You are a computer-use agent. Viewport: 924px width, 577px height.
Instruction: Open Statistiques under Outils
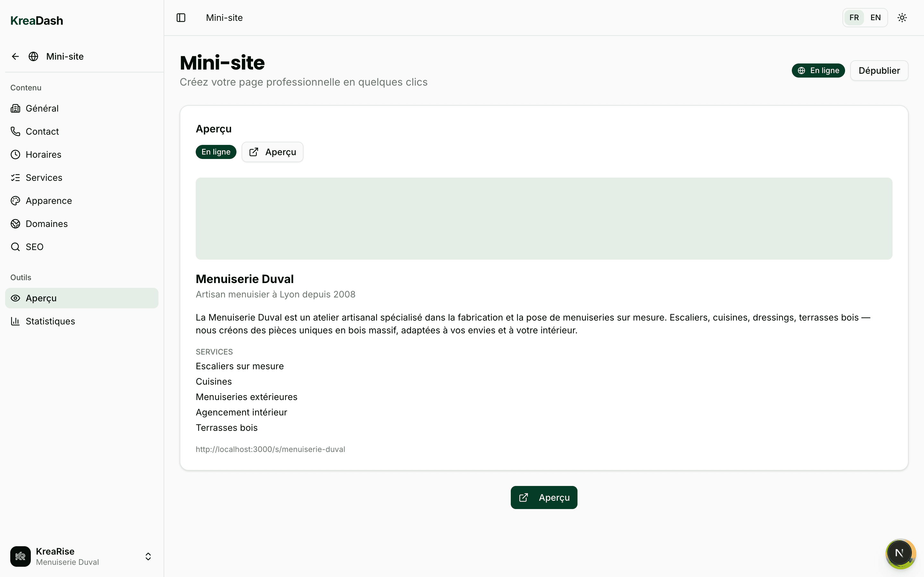tap(50, 321)
